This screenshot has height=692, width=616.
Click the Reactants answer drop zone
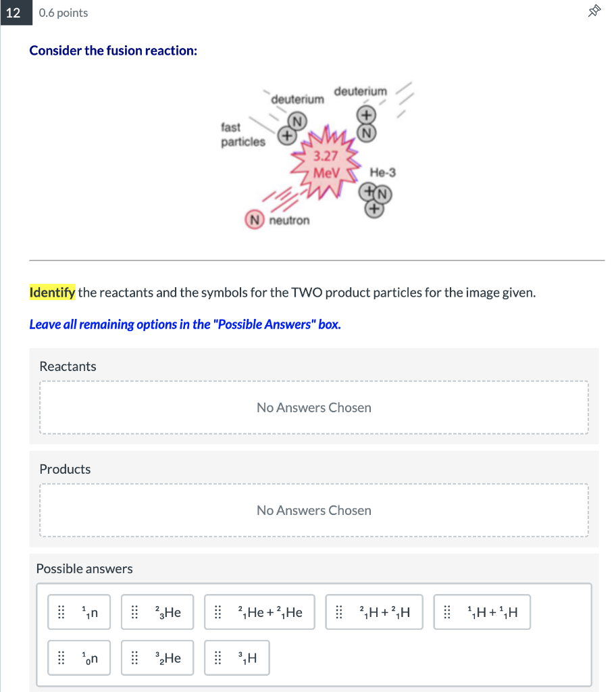tap(313, 407)
